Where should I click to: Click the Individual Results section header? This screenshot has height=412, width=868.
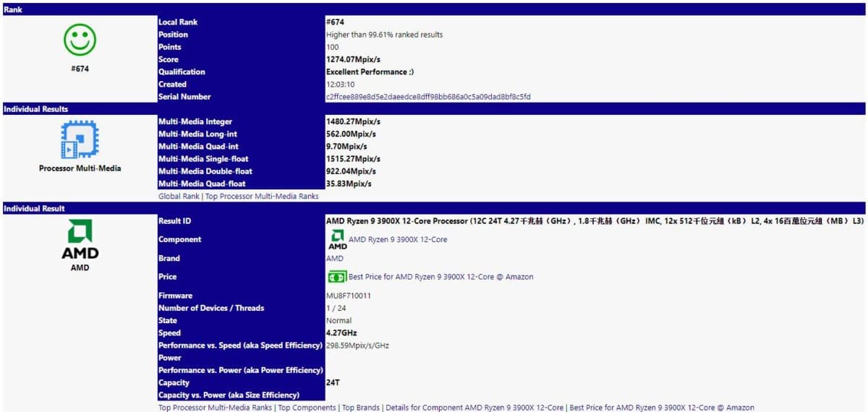[x=434, y=109]
